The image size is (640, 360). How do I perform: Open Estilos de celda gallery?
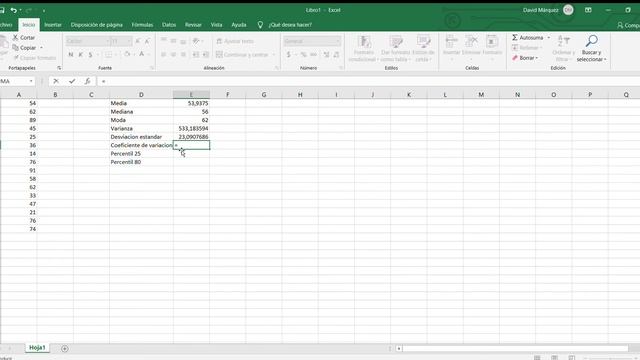[423, 49]
